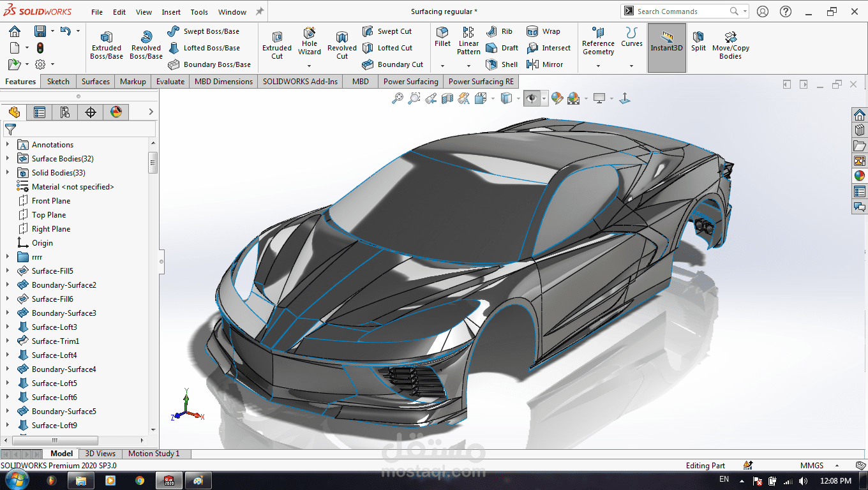Toggle the traffic light rebuild icon
Image resolution: width=868 pixels, height=490 pixels.
click(x=40, y=48)
